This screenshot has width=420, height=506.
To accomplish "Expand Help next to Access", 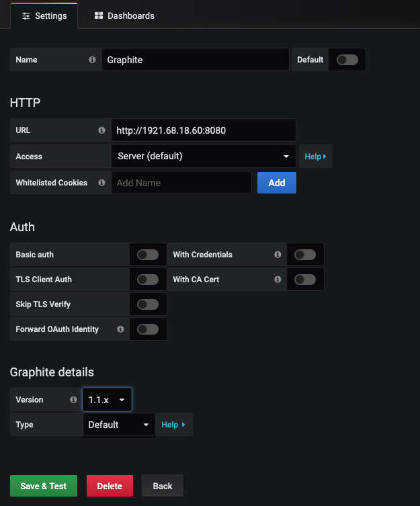I will 315,157.
